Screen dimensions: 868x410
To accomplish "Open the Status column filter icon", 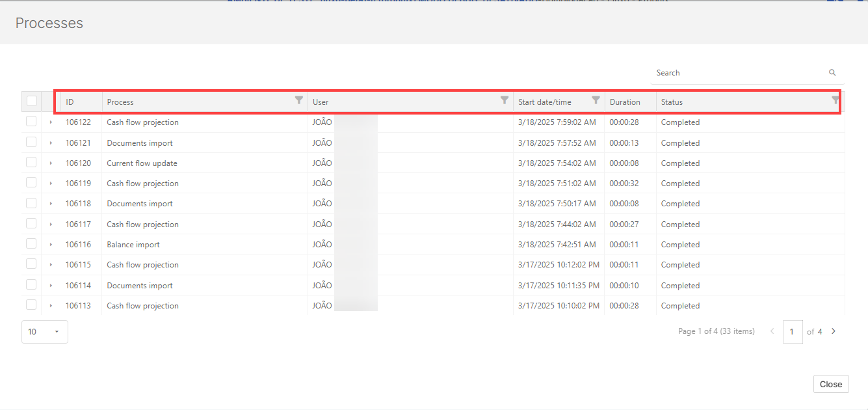I will point(835,100).
